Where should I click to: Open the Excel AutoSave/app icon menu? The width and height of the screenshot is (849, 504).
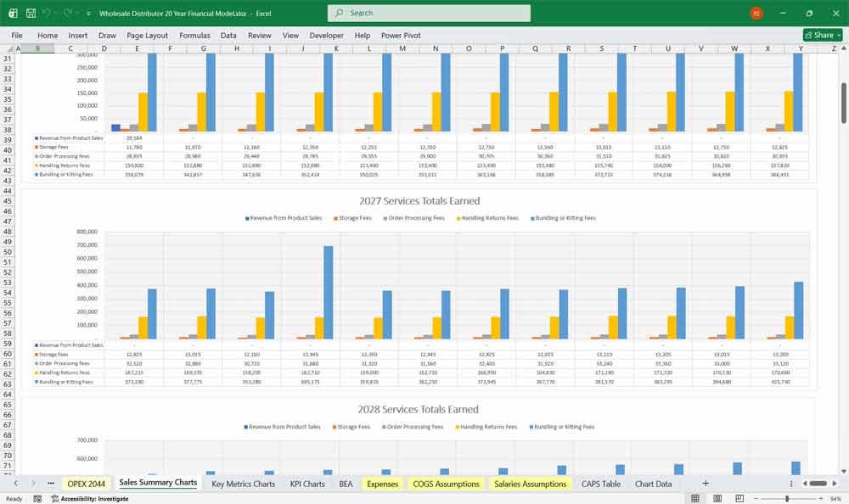[11, 13]
